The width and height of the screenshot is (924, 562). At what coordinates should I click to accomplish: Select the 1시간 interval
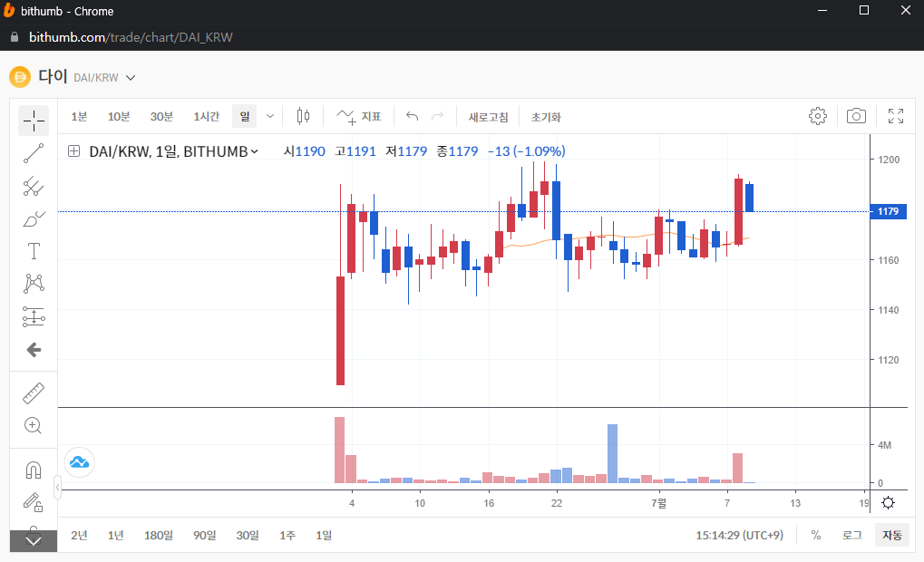click(206, 117)
